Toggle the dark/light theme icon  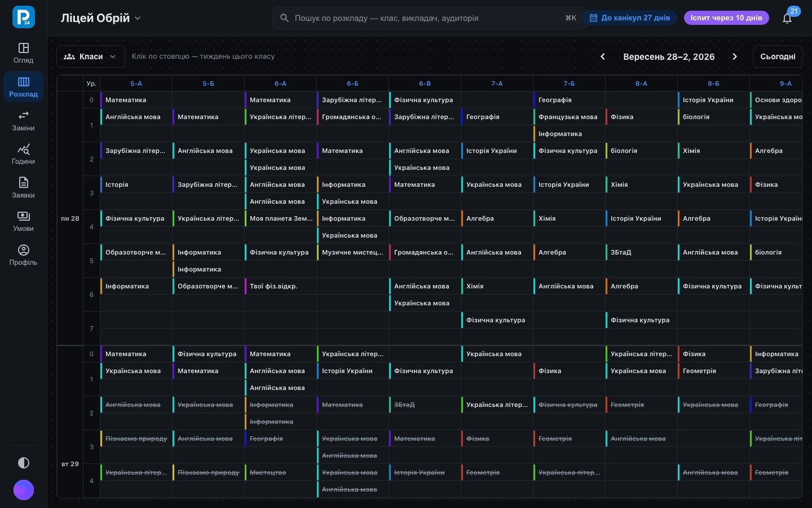24,463
